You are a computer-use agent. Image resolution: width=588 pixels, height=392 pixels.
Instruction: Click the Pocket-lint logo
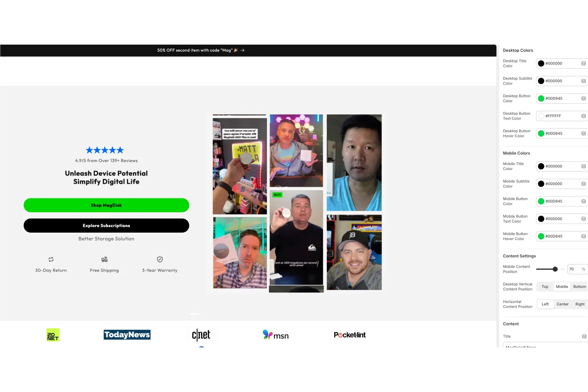(350, 335)
